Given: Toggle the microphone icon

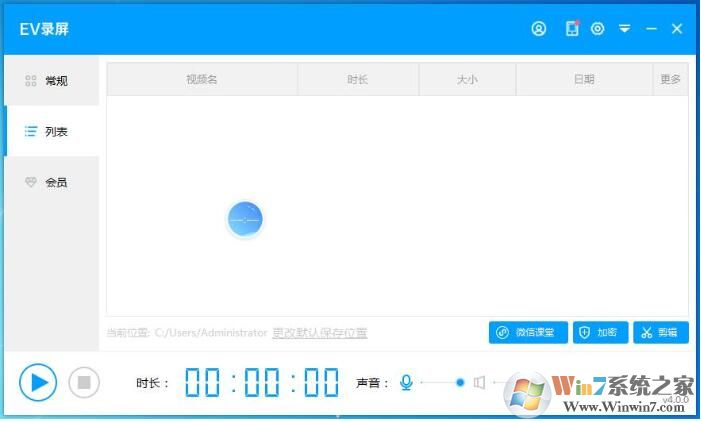Looking at the screenshot, I should [406, 383].
